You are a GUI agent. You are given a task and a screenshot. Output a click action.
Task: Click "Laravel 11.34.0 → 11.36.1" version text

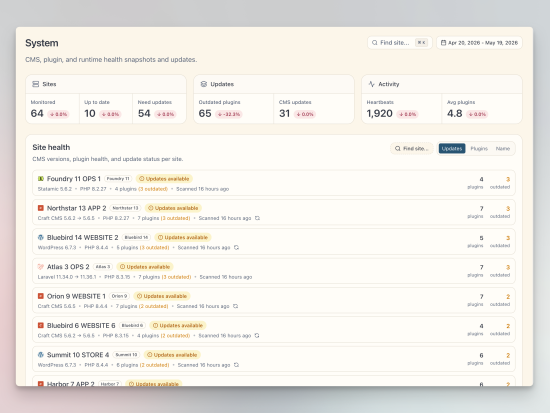pos(67,277)
